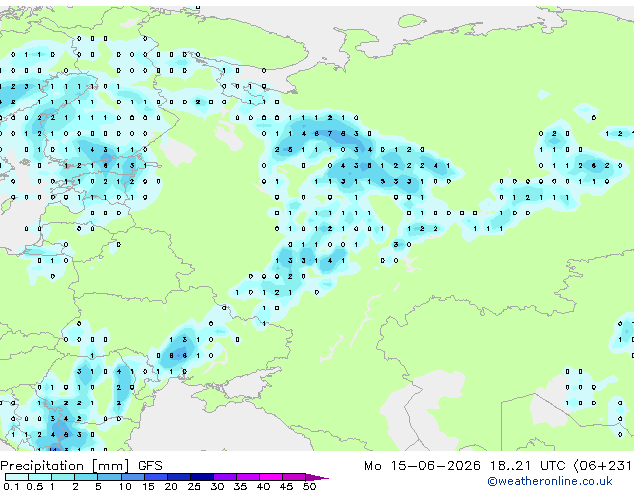Click the '20' legend scale label
Viewport: 634px width, 490px height.
171,486
